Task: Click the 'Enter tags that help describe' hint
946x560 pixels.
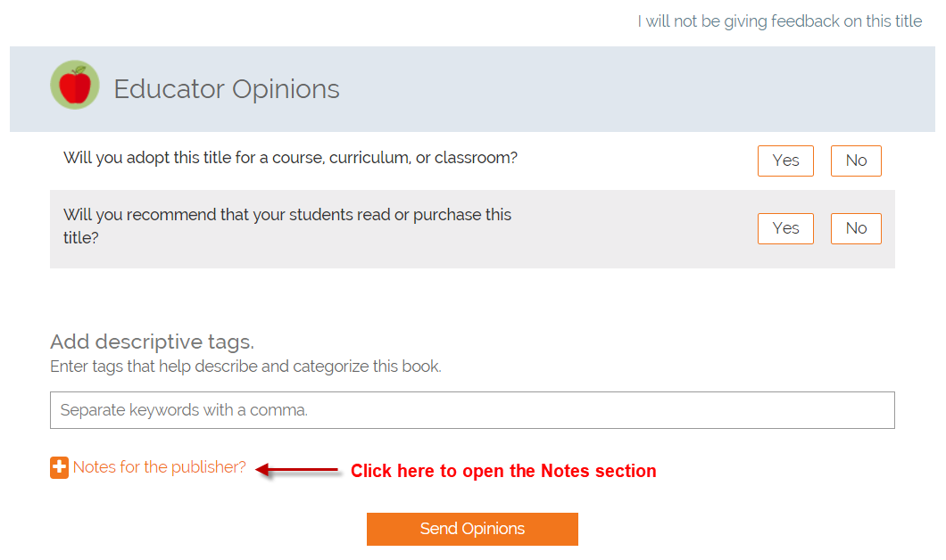Action: 245,366
